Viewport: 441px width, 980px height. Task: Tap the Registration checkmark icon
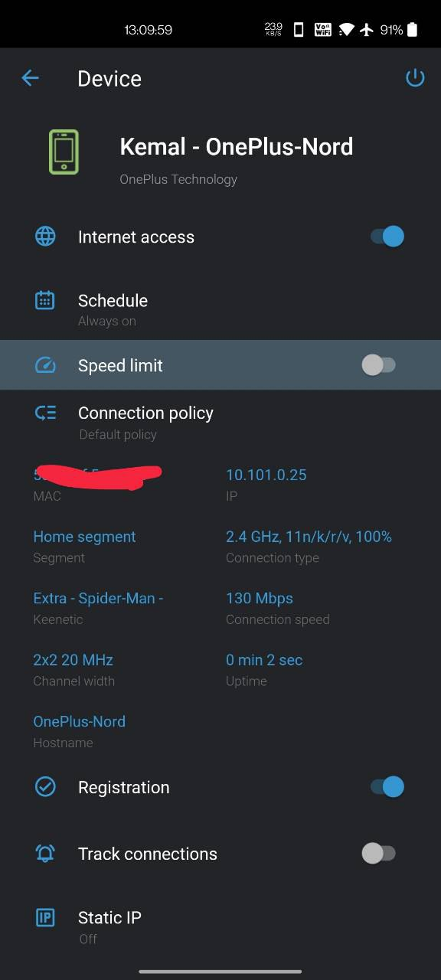point(45,787)
